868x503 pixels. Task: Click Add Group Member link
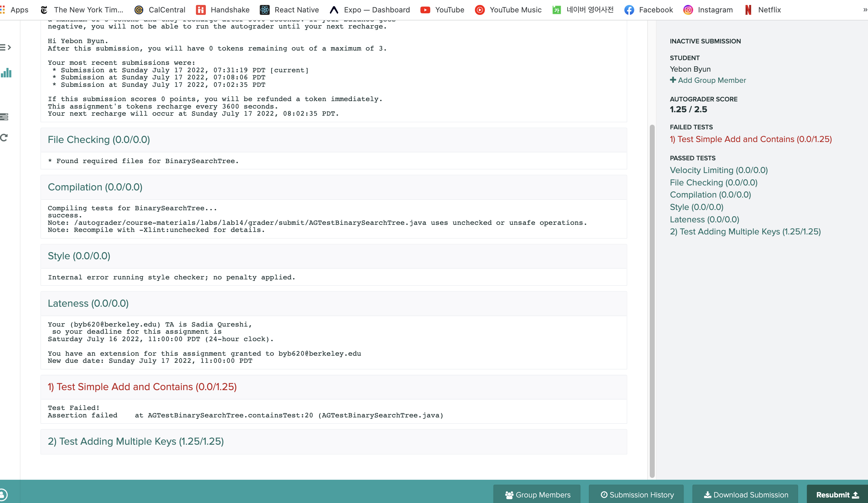tap(708, 80)
